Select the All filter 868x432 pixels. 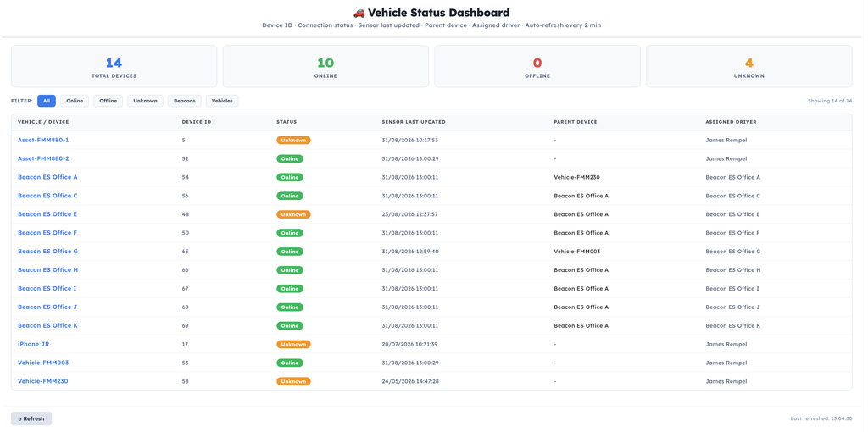pyautogui.click(x=47, y=101)
